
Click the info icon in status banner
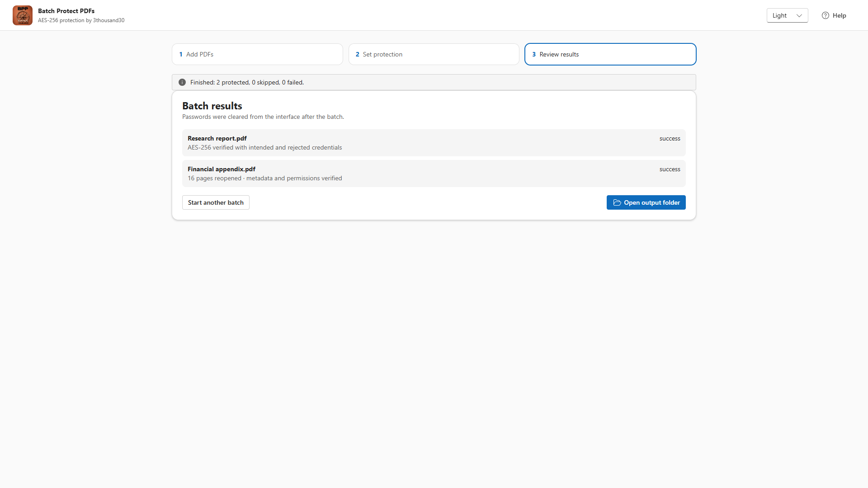[x=182, y=82]
